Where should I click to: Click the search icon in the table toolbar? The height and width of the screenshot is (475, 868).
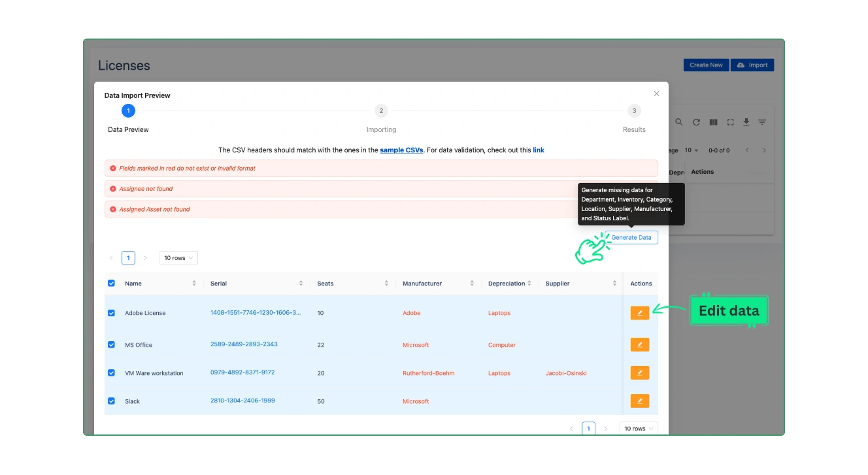coord(679,122)
